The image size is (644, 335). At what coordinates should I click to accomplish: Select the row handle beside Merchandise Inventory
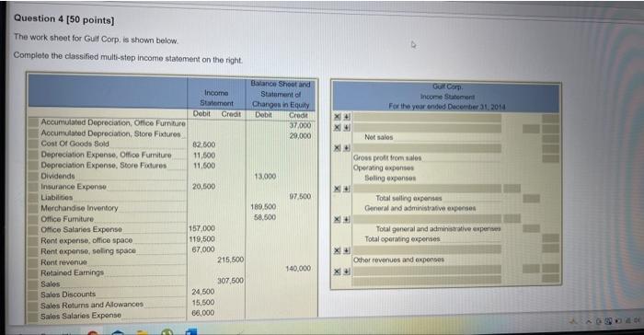(x=33, y=208)
